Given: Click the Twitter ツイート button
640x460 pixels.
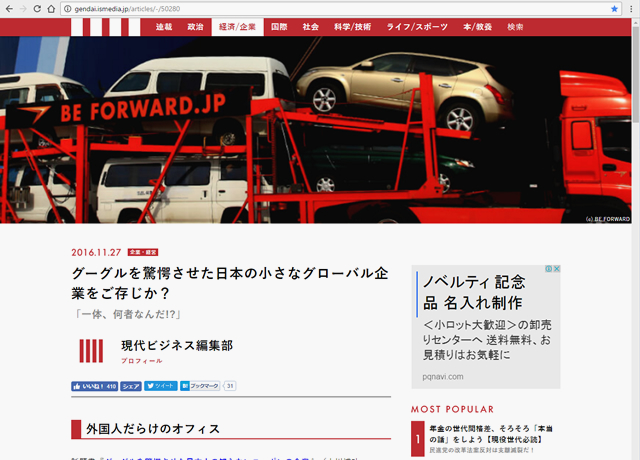Looking at the screenshot, I should coord(161,385).
